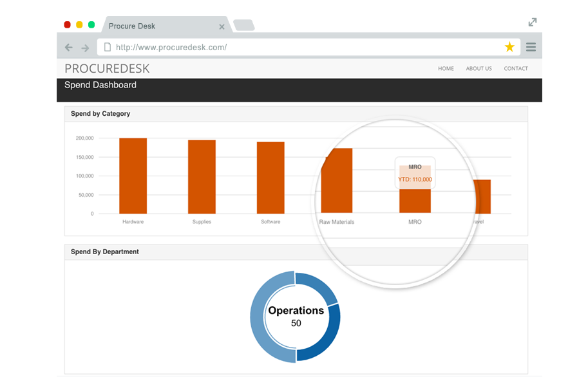Screen dimensions: 588x388
Task: Click the Travel bar in chart
Action: point(482,197)
